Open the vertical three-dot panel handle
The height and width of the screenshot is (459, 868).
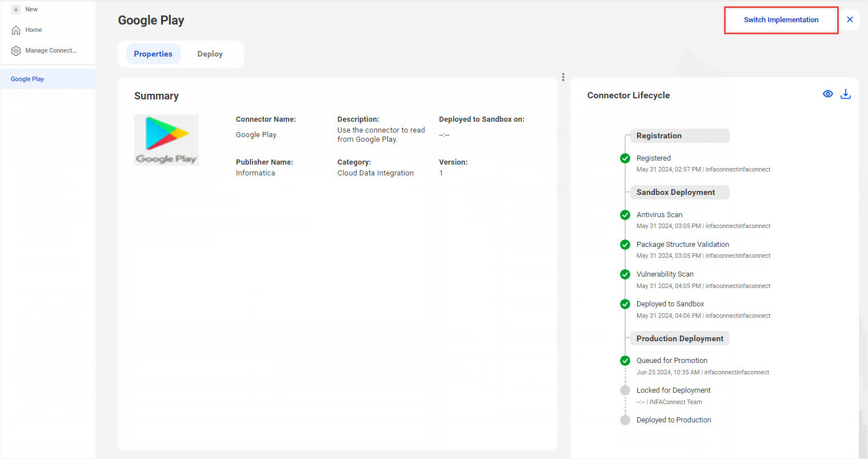click(563, 77)
